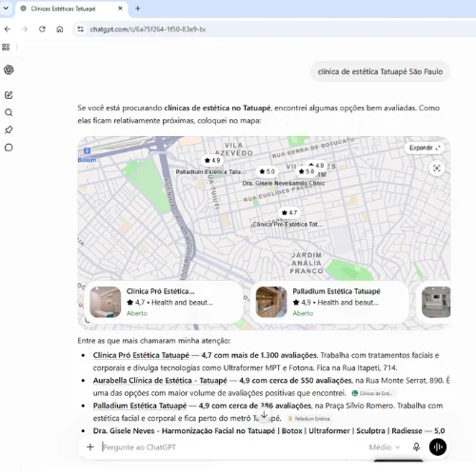Image resolution: width=476 pixels, height=476 pixels.
Task: Click the microphone dictation icon
Action: tap(417, 447)
